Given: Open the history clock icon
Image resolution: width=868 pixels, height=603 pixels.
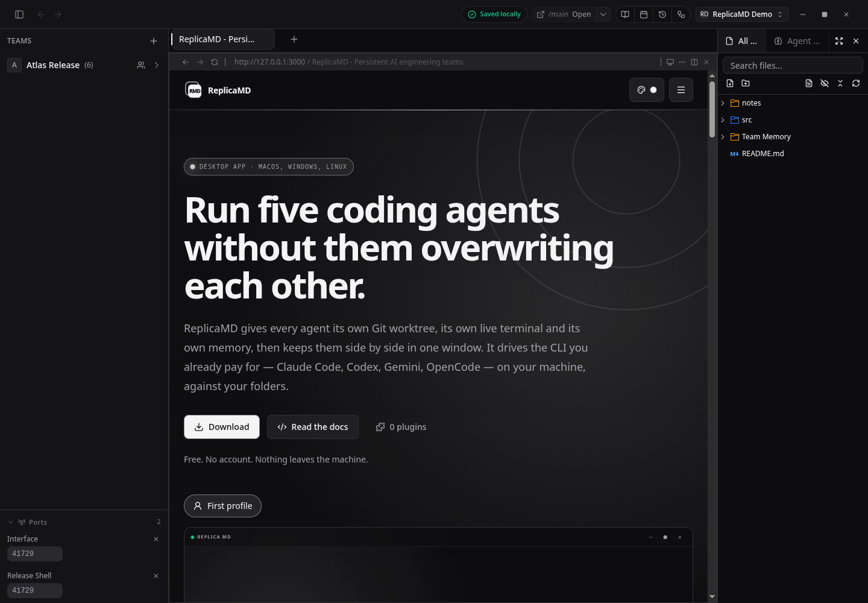Looking at the screenshot, I should (x=662, y=14).
